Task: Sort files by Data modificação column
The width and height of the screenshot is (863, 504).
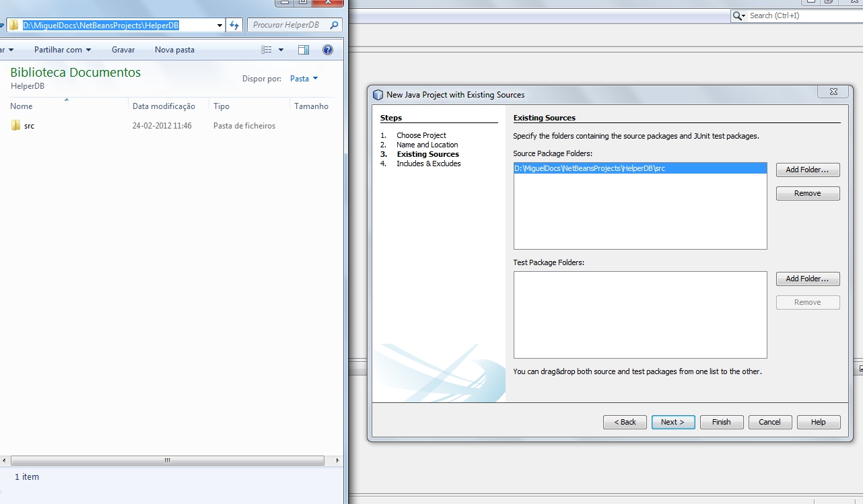Action: click(x=165, y=106)
